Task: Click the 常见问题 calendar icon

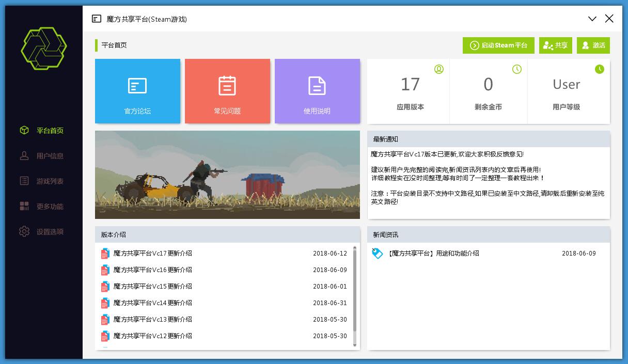Action: [x=227, y=86]
